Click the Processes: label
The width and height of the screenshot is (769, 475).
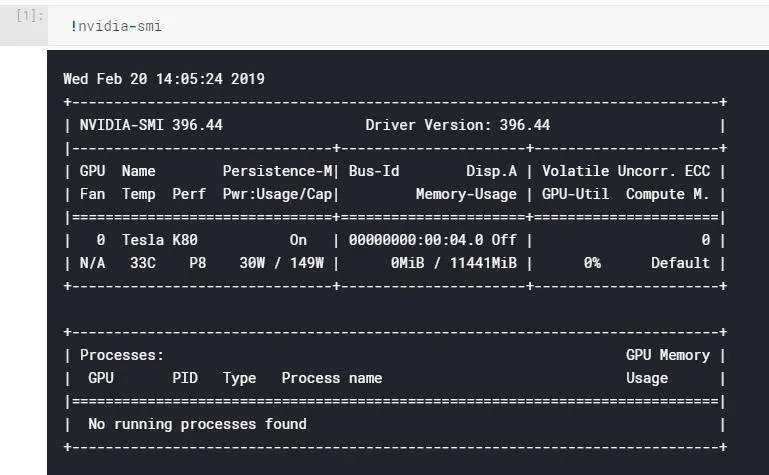122,355
